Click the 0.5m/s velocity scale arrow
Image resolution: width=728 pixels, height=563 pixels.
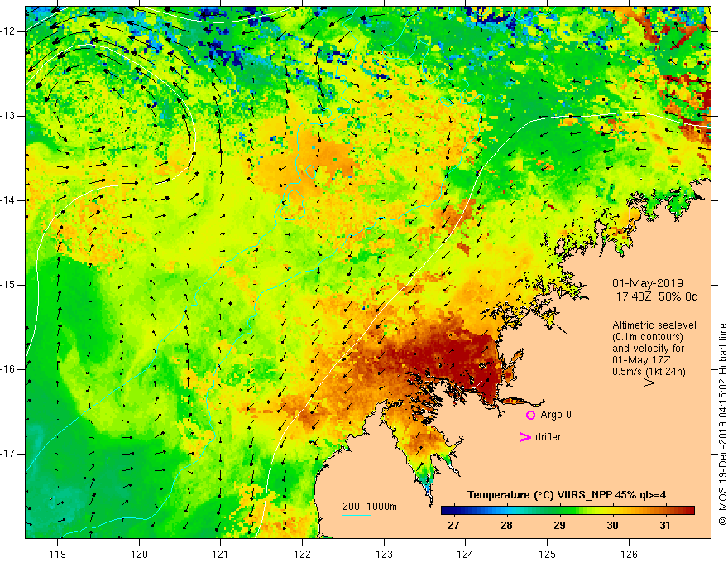point(638,383)
